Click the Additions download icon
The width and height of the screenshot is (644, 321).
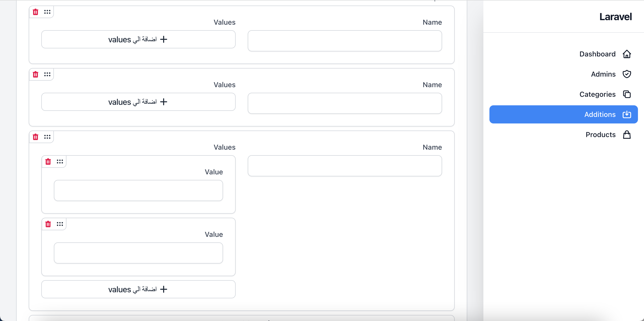click(627, 114)
